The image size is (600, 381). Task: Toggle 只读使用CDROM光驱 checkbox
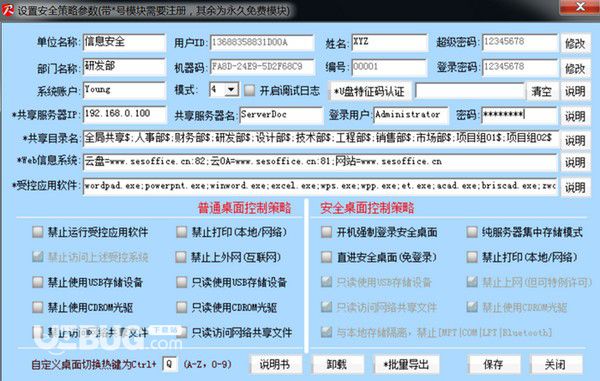[181, 307]
